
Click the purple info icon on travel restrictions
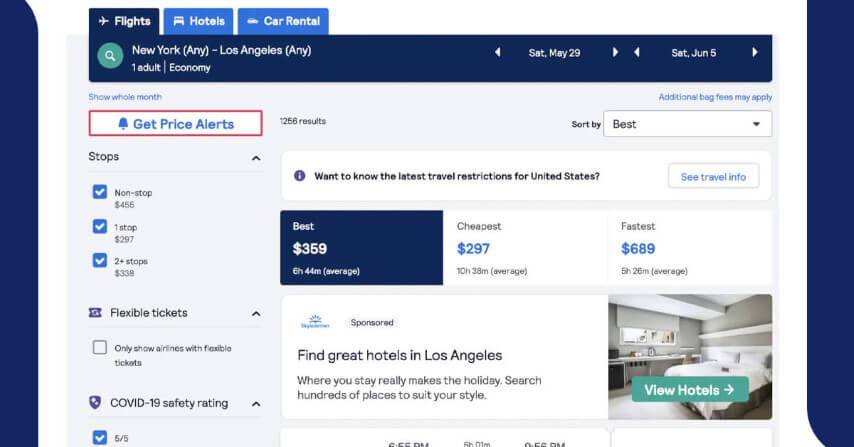[x=300, y=176]
